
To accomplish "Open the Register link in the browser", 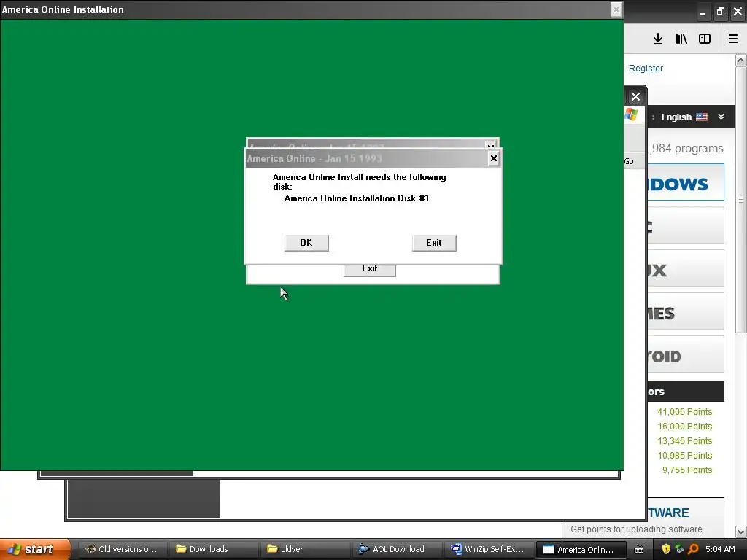I will [646, 68].
